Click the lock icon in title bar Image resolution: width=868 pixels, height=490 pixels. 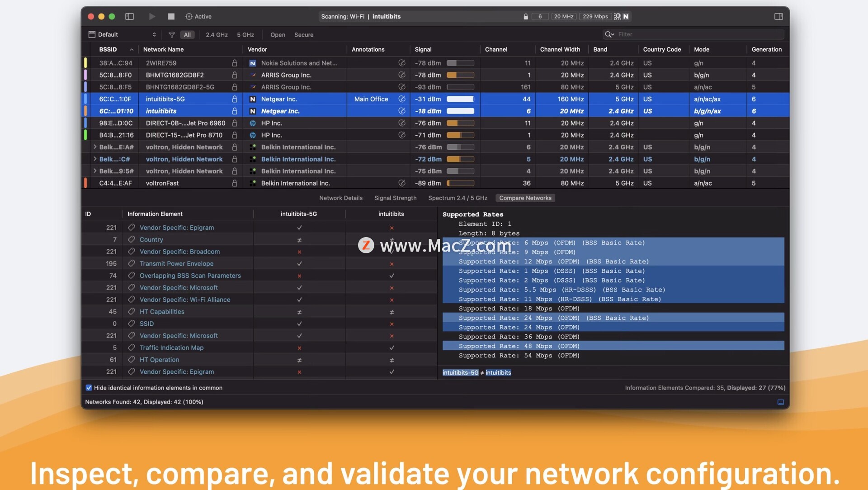pos(525,17)
